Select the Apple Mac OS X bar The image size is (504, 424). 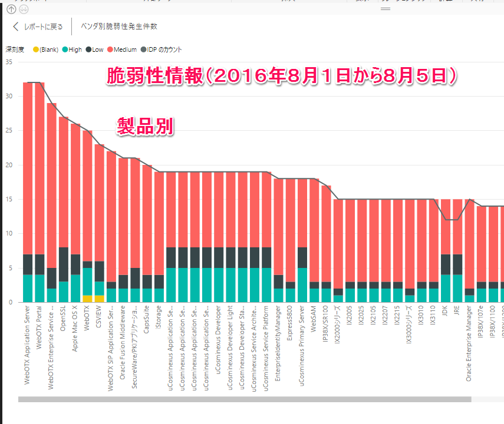pyautogui.click(x=75, y=213)
